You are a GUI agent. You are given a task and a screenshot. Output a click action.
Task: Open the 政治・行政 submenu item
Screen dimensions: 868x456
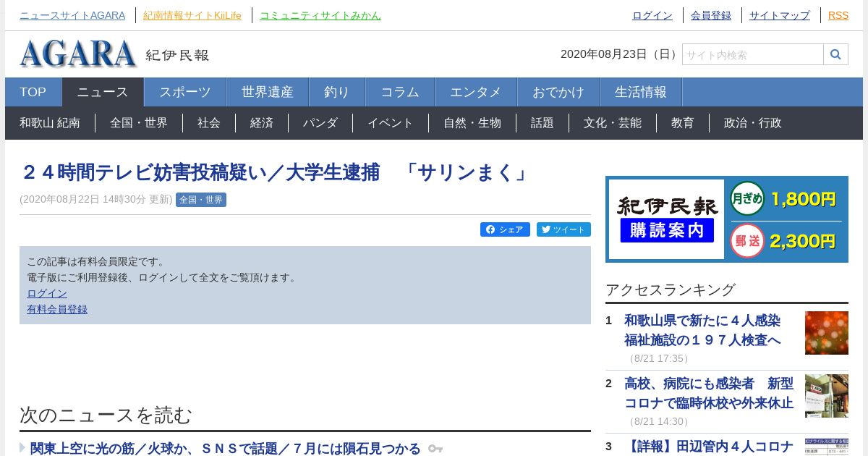tap(753, 123)
